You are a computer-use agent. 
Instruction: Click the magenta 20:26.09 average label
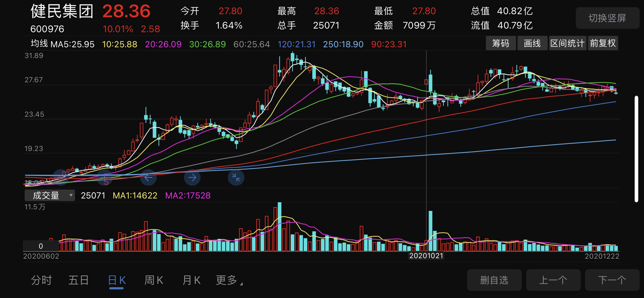(x=163, y=44)
